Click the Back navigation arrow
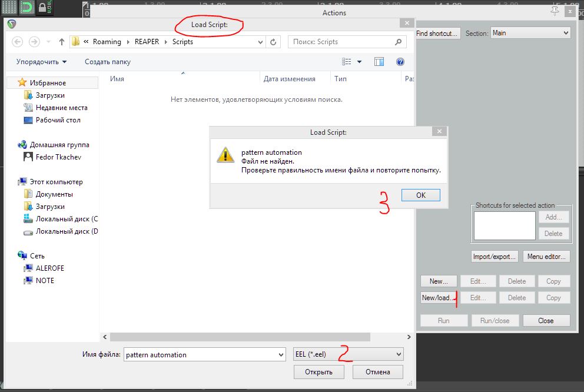 point(18,42)
